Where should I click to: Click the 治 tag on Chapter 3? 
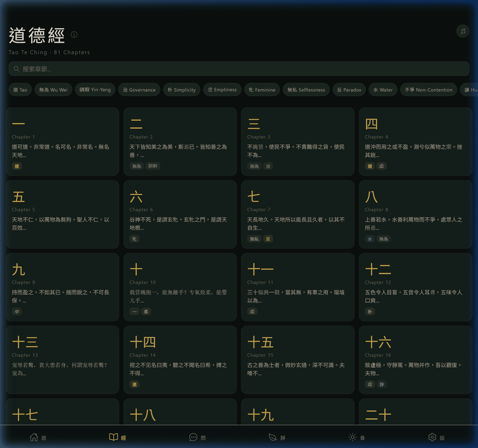click(268, 166)
